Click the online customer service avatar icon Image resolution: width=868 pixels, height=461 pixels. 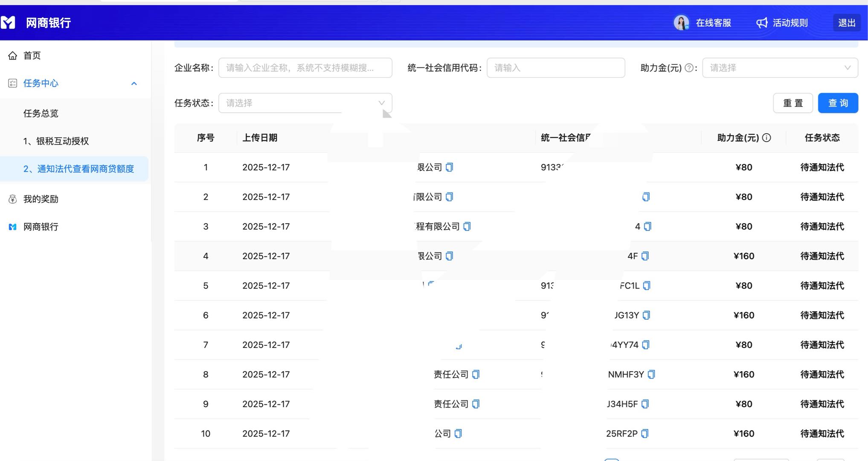tap(681, 23)
